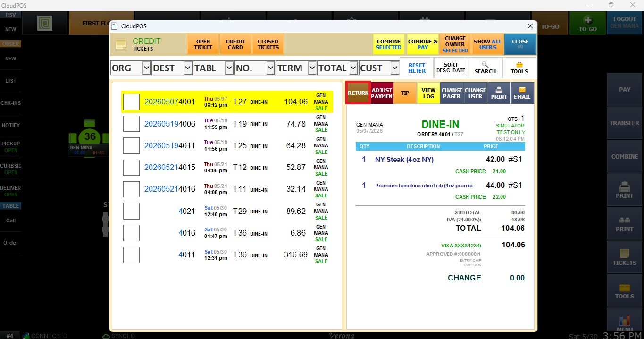Screen dimensions: 644x339
Task: Select table 36 on the floor plan
Action: tap(89, 137)
